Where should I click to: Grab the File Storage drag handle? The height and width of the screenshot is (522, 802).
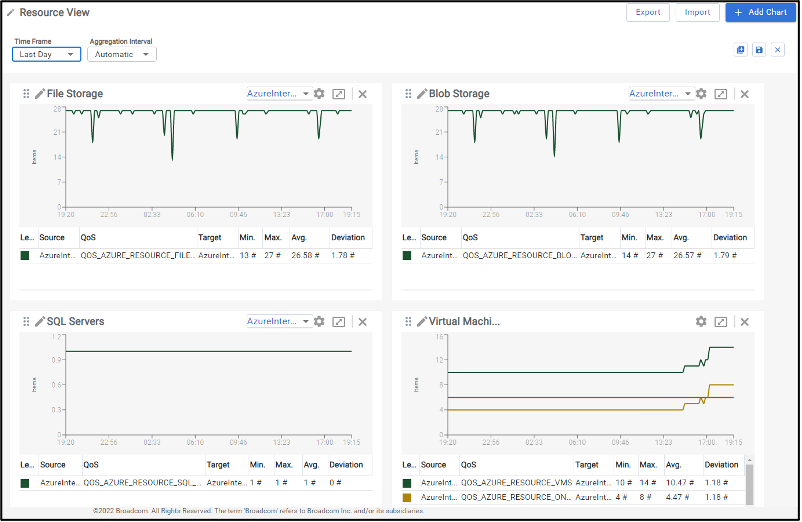pos(24,94)
